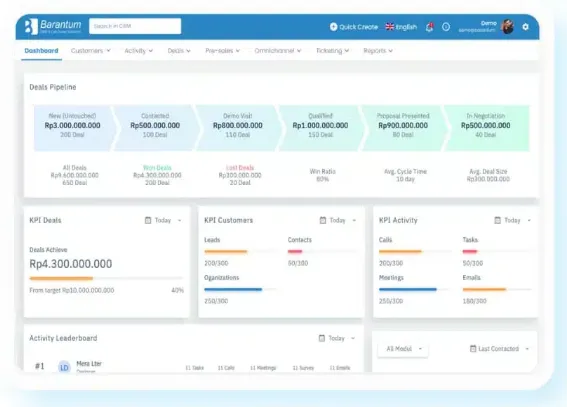Viewport: 567px width, 407px height.
Task: Click the Last Contacted calendar icon
Action: [473, 348]
